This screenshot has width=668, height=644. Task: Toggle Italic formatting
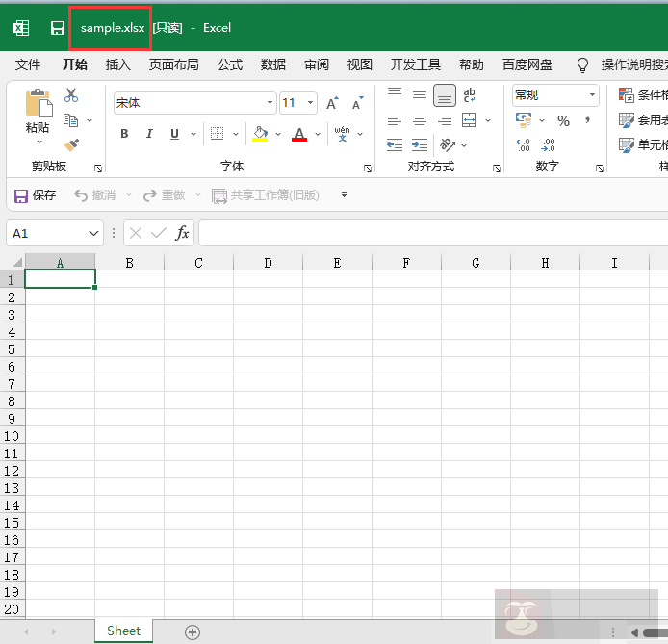(149, 134)
